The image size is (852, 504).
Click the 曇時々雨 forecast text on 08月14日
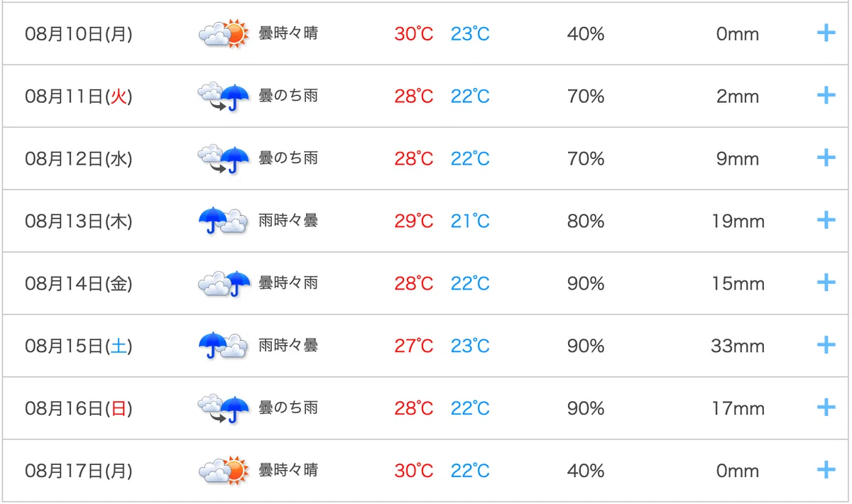click(288, 283)
